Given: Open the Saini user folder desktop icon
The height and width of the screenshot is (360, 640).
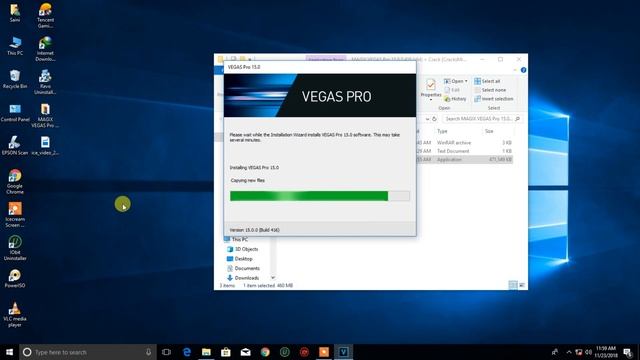Looking at the screenshot, I should pyautogui.click(x=15, y=12).
